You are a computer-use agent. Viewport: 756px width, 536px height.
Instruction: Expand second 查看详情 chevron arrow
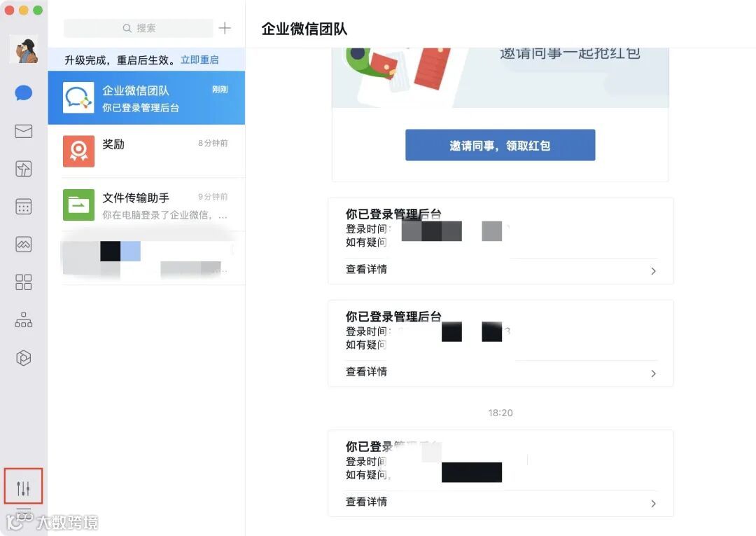pyautogui.click(x=653, y=373)
